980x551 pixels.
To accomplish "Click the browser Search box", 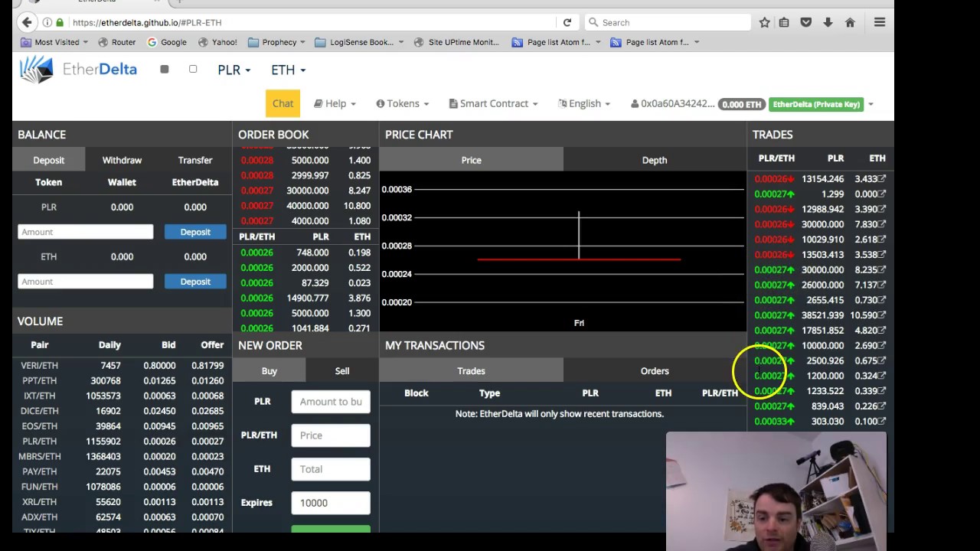I will [x=668, y=22].
